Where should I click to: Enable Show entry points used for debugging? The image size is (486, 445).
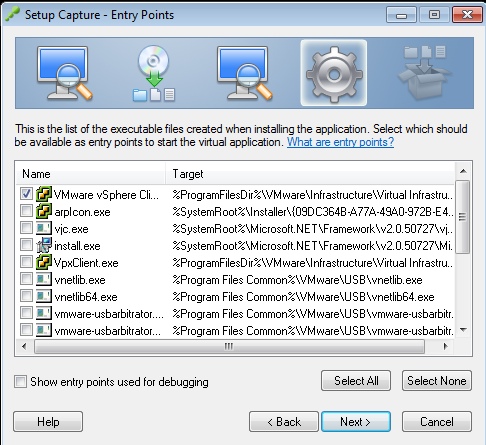(x=20, y=382)
